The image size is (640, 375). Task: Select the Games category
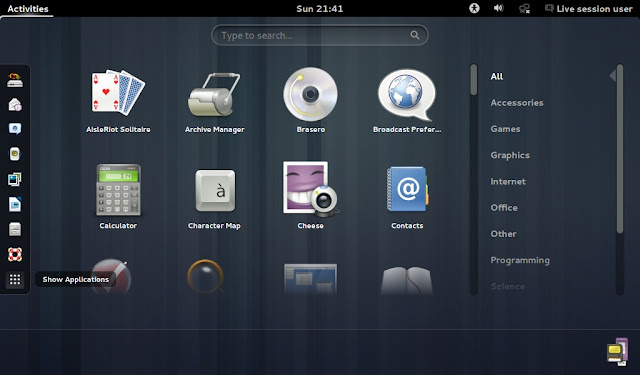click(505, 129)
